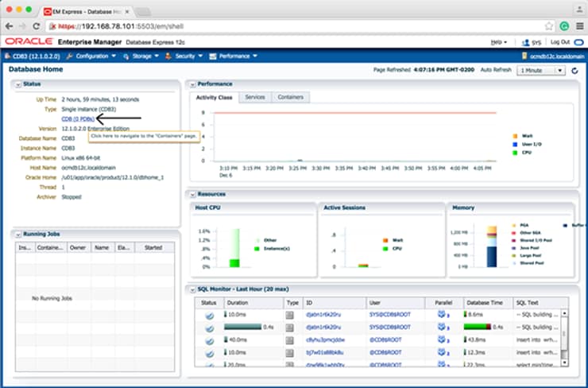Click Log Out
The width and height of the screenshot is (588, 388).
pos(560,42)
